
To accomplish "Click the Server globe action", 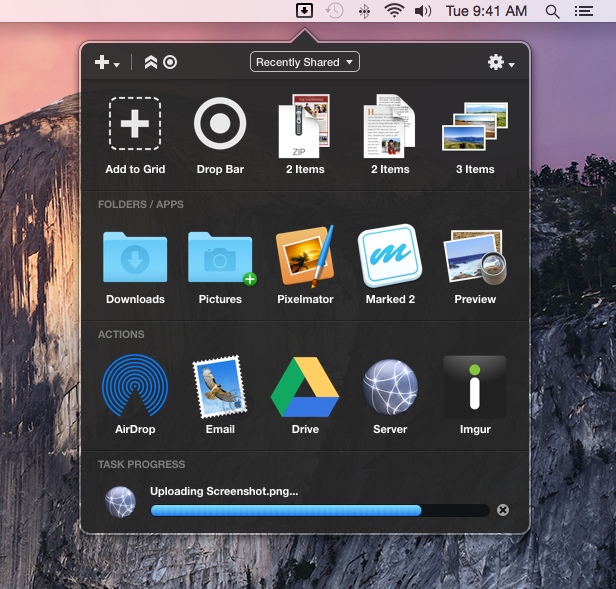I will tap(390, 387).
